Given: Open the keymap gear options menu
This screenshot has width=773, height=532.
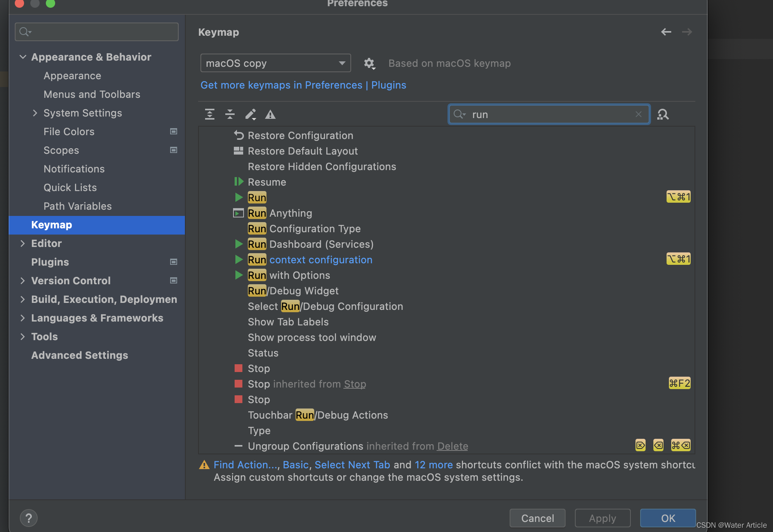Looking at the screenshot, I should [x=369, y=63].
